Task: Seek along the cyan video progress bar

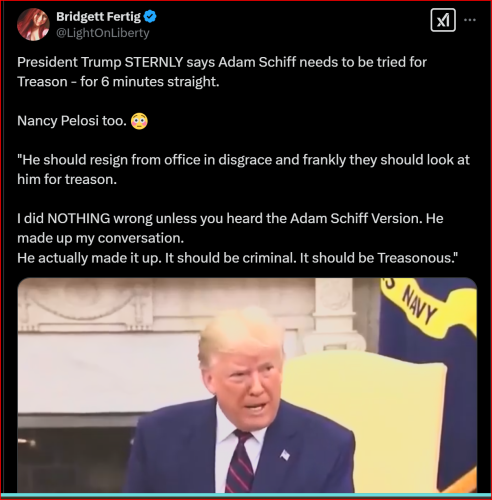Action: coord(246,495)
